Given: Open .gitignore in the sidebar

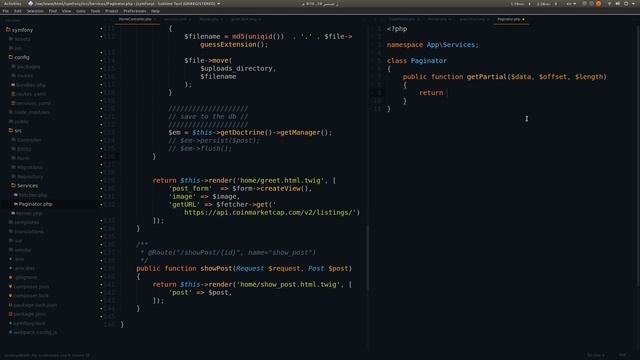Looking at the screenshot, I should 26,277.
